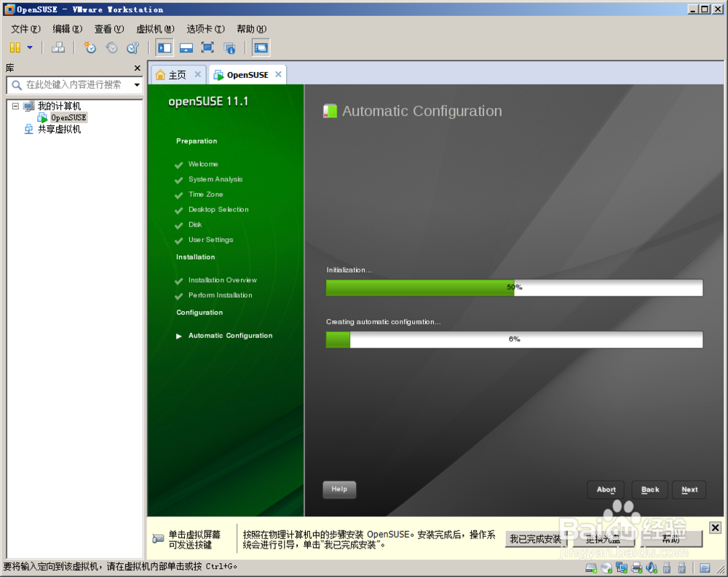Toggle the console view icon
728x577 pixels.
click(261, 47)
